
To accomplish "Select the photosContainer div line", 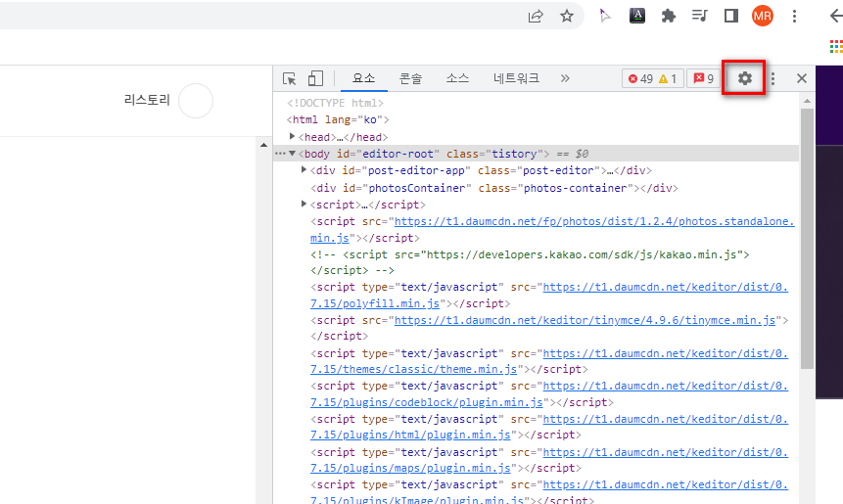I will click(x=494, y=188).
